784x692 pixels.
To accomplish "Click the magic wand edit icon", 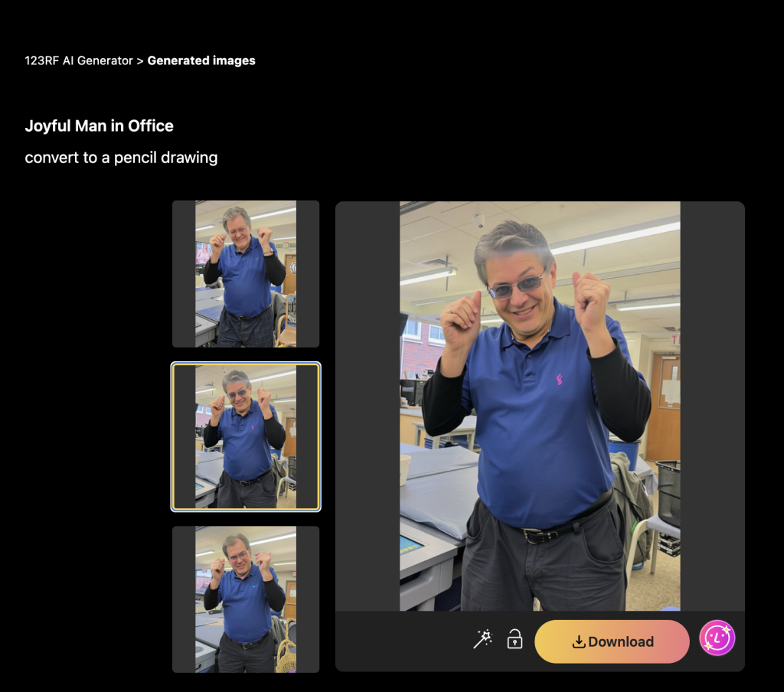I will pos(482,639).
